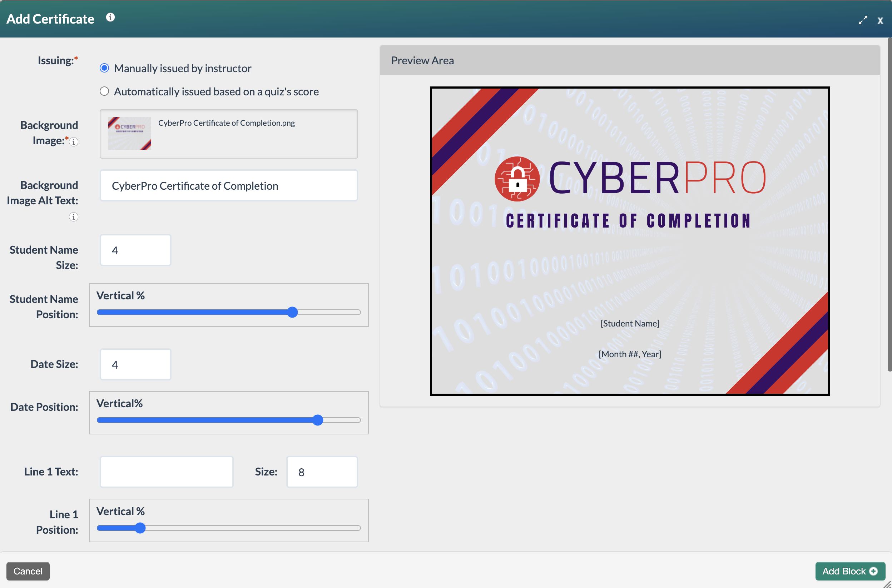Open the Background Image Alt Text info icon

74,217
